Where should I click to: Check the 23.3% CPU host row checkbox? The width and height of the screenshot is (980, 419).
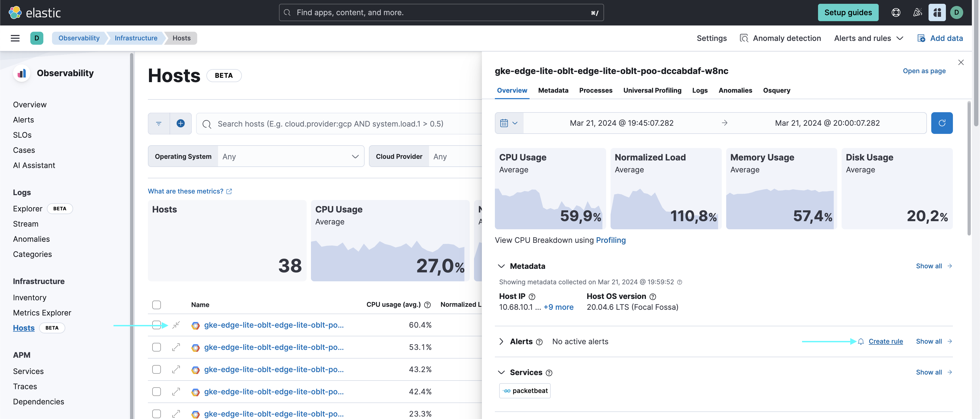(x=156, y=414)
